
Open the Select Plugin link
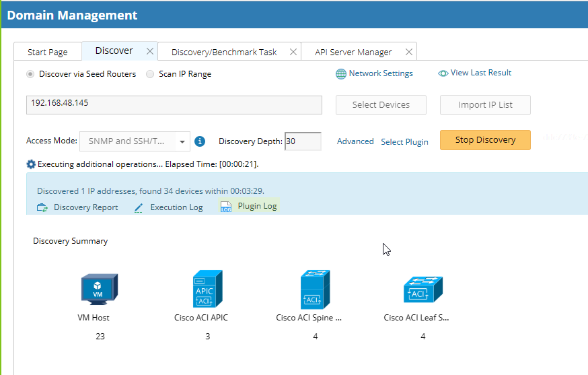(x=404, y=142)
